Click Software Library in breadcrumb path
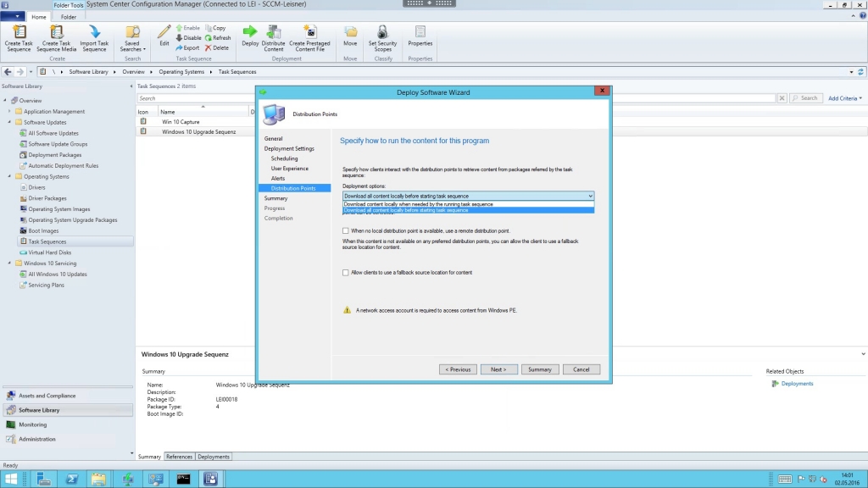Screen dimensions: 868x488 pos(88,71)
